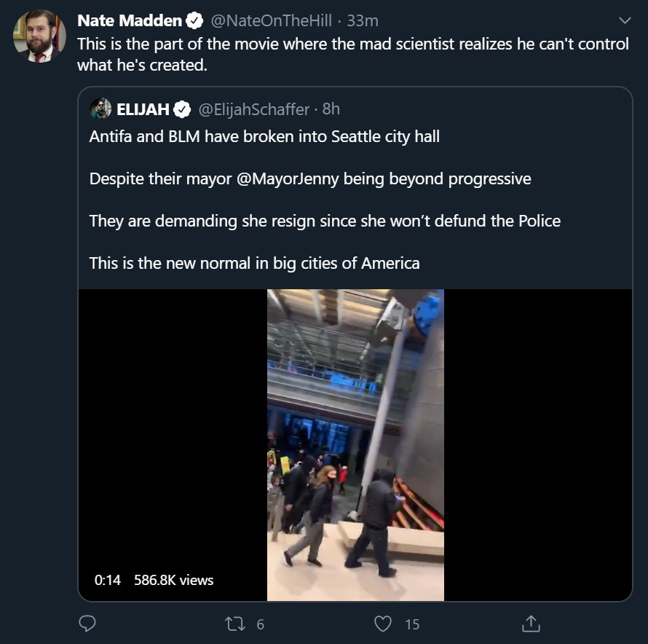Click the @MayorJenny mention
Image resolution: width=648 pixels, height=644 pixels.
click(289, 178)
